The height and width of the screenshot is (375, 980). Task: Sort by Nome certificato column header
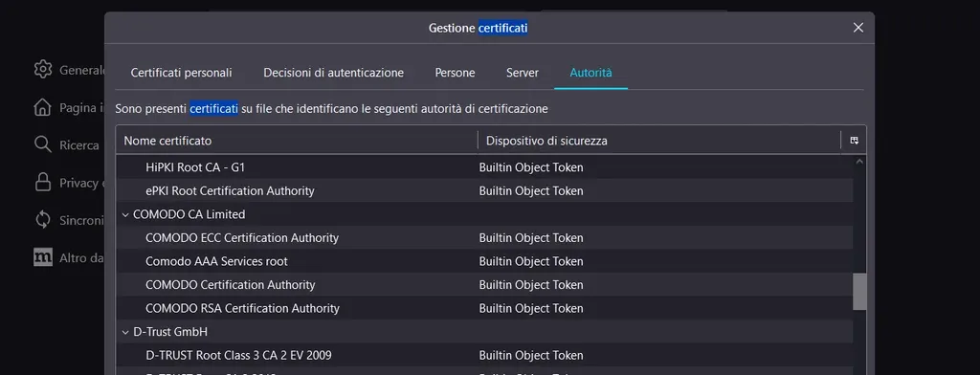coord(297,141)
